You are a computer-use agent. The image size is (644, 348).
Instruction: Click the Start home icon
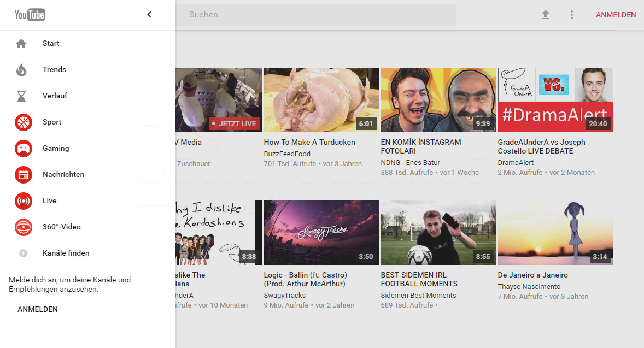click(x=21, y=44)
